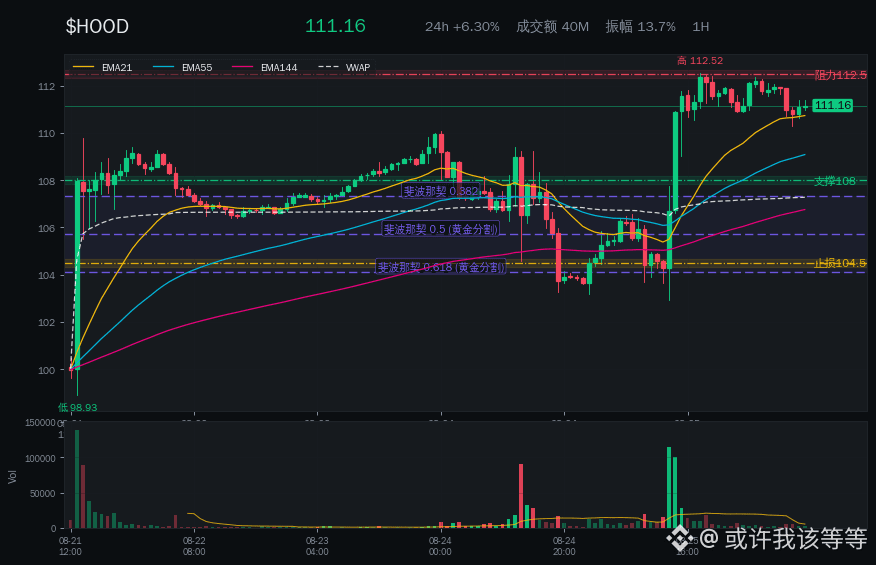Click the 斐波那契 0.382 label
876x565 pixels.
click(x=441, y=191)
